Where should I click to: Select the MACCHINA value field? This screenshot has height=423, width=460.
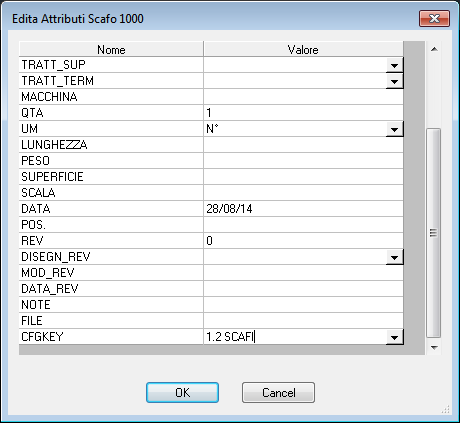(x=303, y=97)
